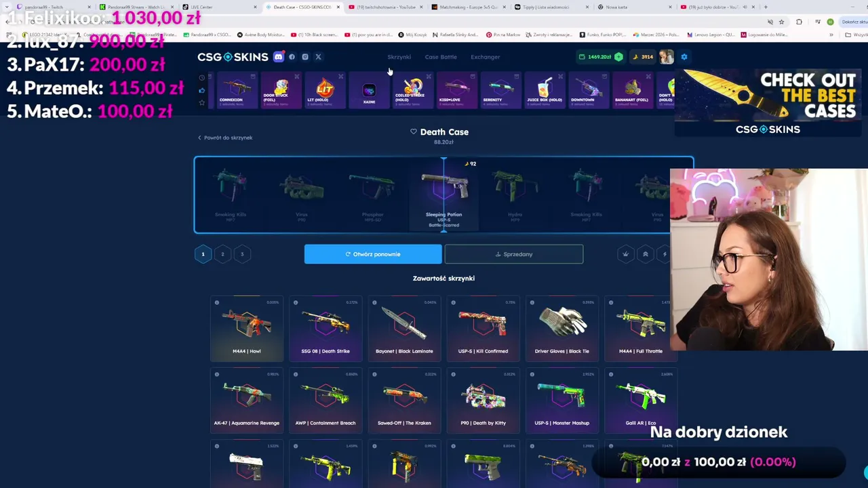The height and width of the screenshot is (488, 868).
Task: Show top drops with the thumbs-up icon
Action: pyautogui.click(x=201, y=90)
